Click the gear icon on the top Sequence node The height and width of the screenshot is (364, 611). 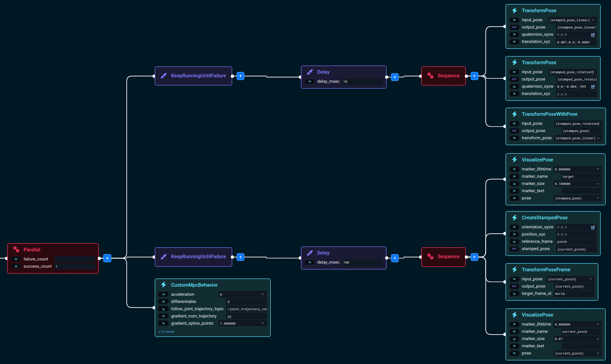coord(430,76)
